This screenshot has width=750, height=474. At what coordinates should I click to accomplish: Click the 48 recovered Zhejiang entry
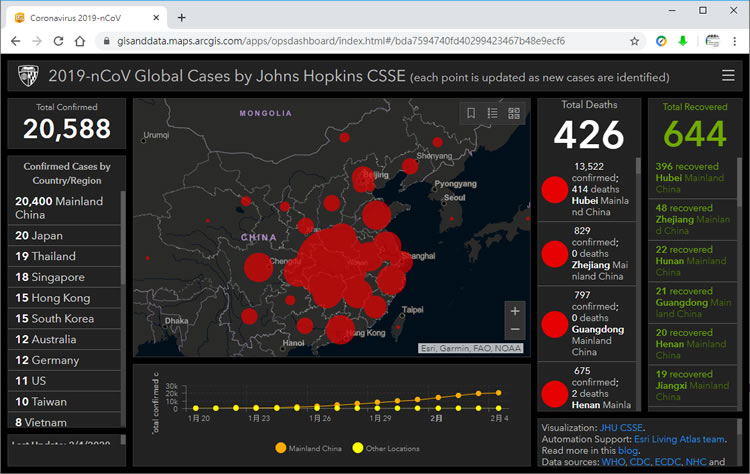pyautogui.click(x=692, y=219)
